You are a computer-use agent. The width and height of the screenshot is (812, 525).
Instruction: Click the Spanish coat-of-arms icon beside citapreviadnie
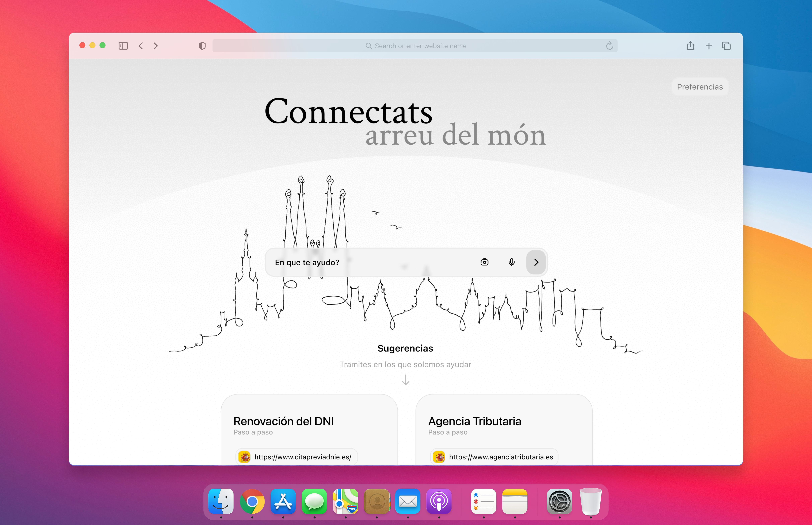point(244,457)
